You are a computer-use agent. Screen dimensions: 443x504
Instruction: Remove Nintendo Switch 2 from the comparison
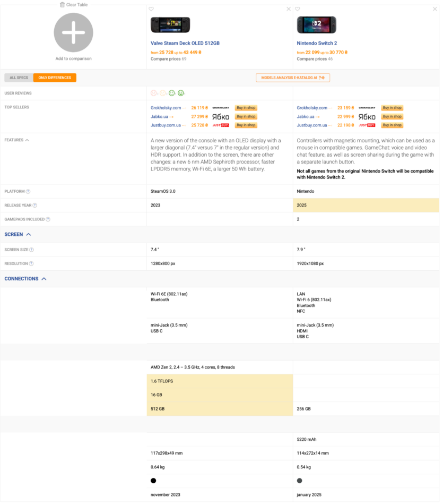pos(435,9)
